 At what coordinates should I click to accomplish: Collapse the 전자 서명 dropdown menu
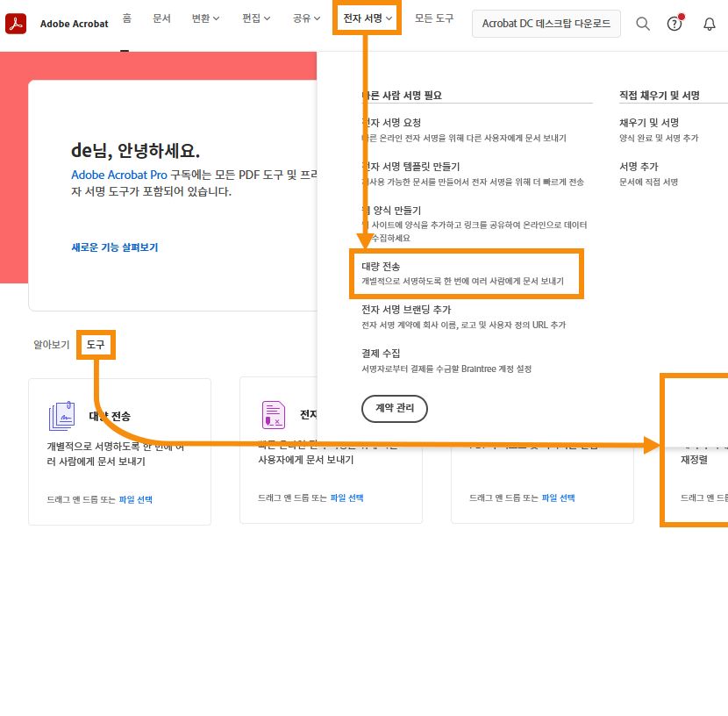tap(368, 18)
